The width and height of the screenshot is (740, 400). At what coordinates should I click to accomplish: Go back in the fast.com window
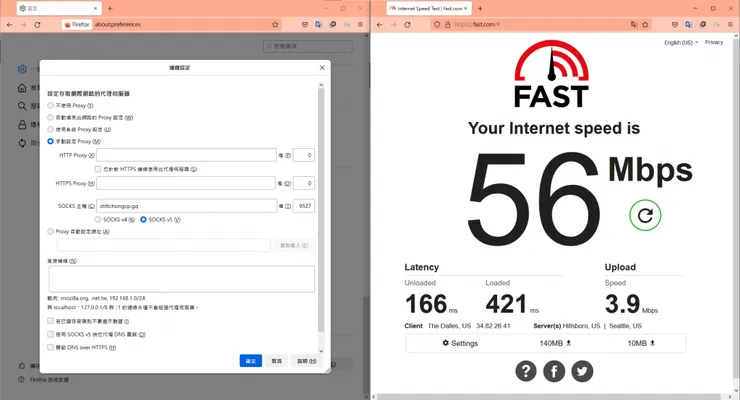[x=379, y=25]
